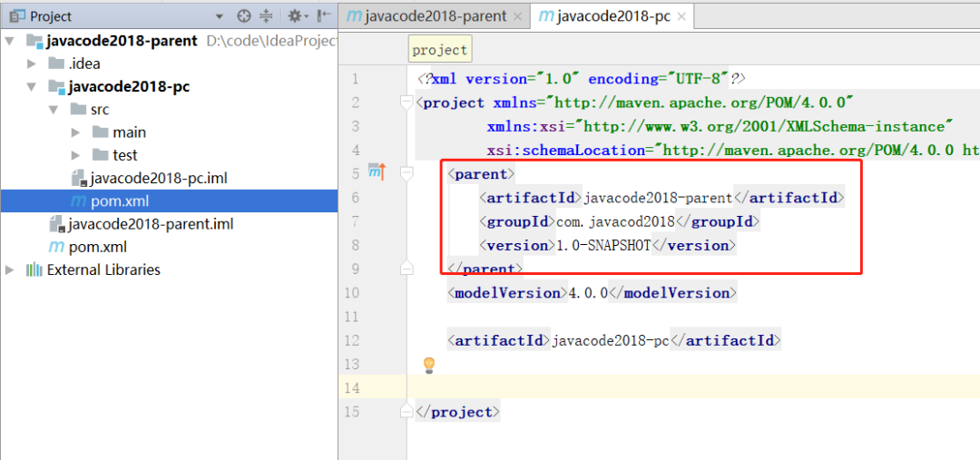Screen dimensions: 980x460
Task: Click the Scroll from Source target icon
Action: tap(243, 16)
